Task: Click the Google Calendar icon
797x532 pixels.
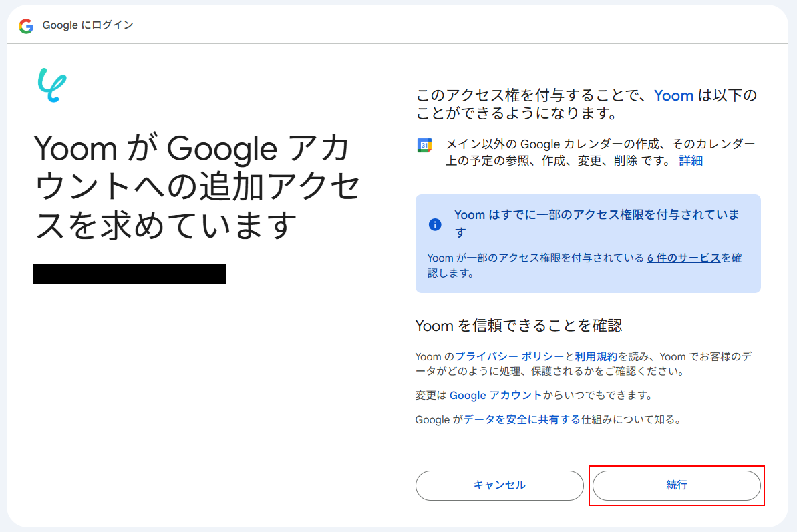Action: (x=424, y=145)
